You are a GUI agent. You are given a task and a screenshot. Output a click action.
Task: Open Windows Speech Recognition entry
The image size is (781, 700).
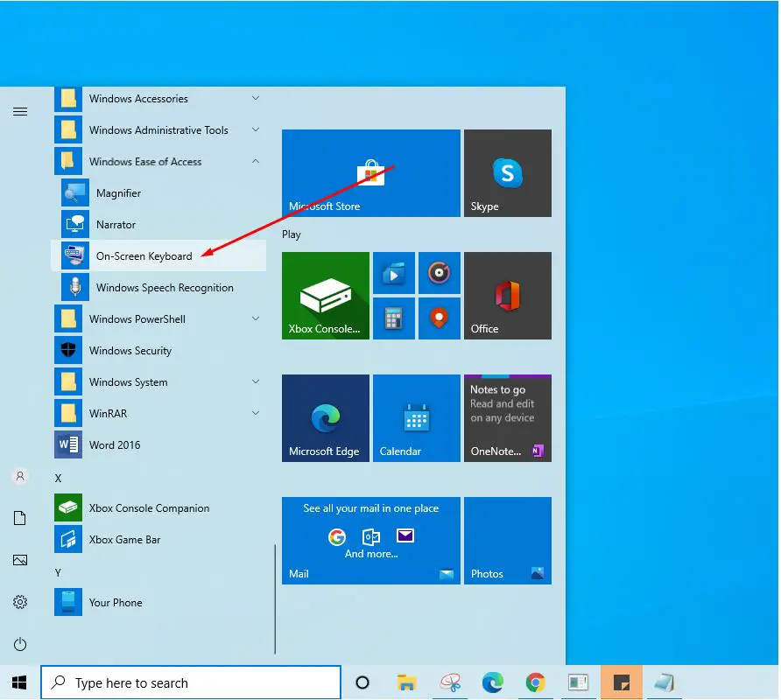(x=164, y=288)
